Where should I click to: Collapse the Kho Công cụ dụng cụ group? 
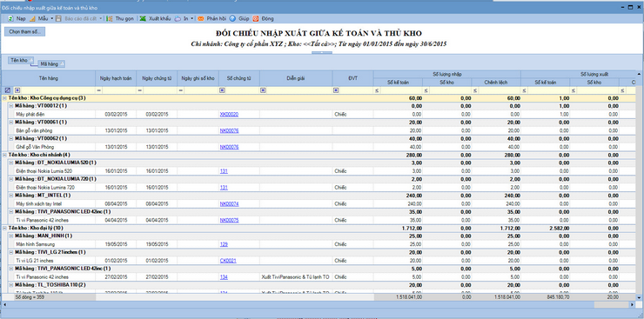coord(4,98)
